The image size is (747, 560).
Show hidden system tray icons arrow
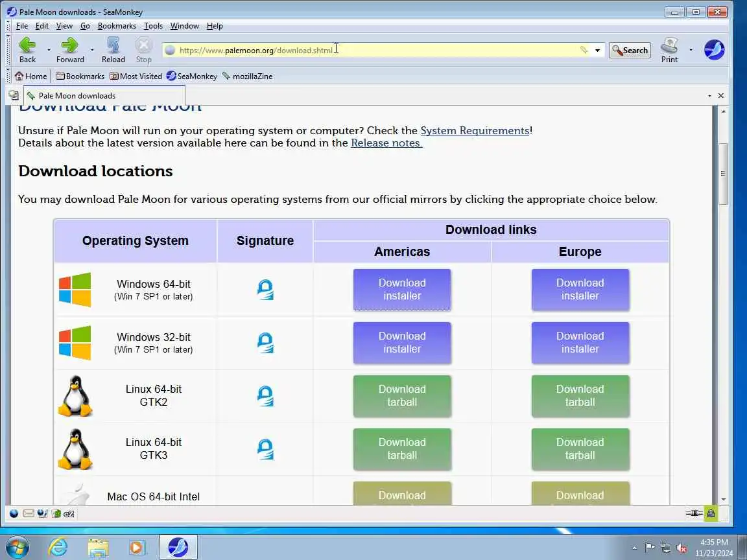tap(634, 548)
